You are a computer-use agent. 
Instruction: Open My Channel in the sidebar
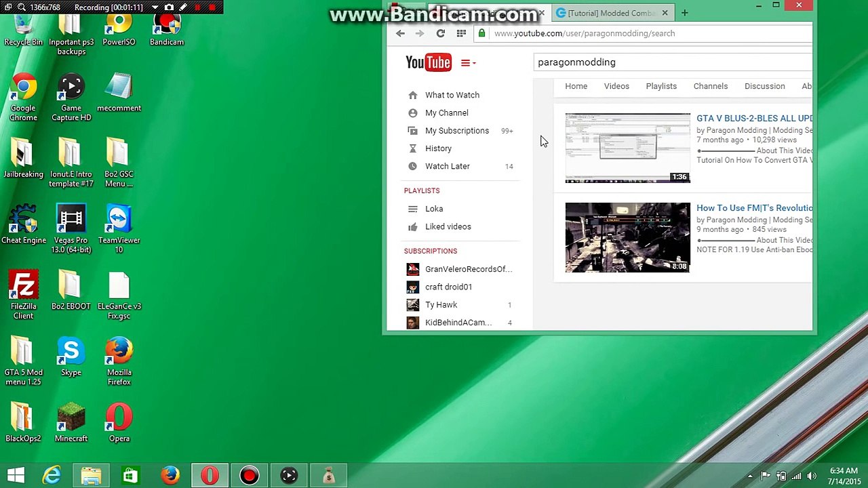click(x=447, y=113)
